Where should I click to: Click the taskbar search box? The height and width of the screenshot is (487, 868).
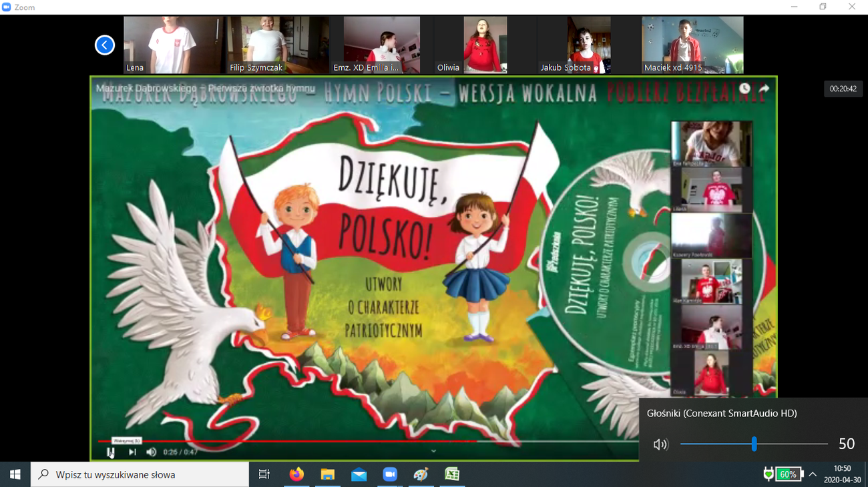pyautogui.click(x=140, y=474)
